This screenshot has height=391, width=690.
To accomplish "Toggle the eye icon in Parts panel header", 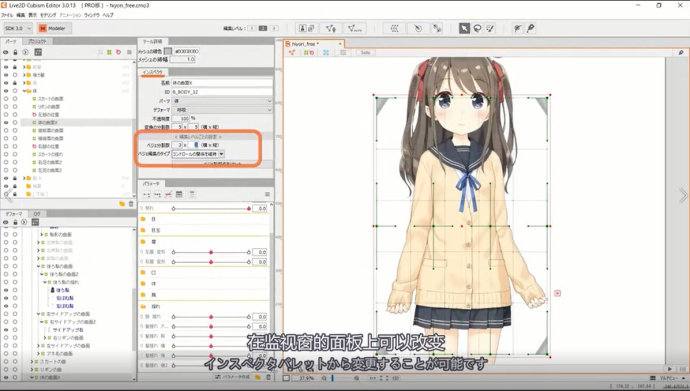I will pyautogui.click(x=6, y=52).
